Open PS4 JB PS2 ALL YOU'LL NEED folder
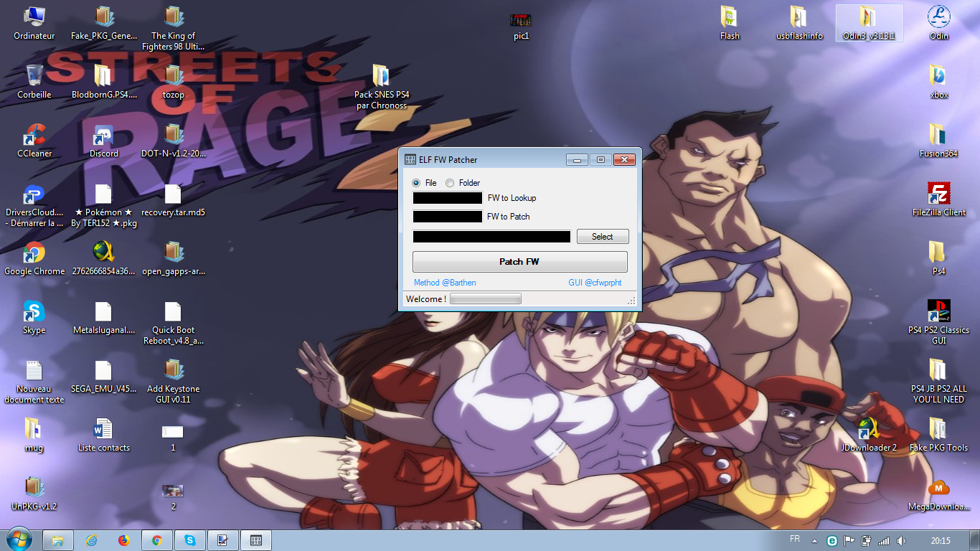 point(938,382)
